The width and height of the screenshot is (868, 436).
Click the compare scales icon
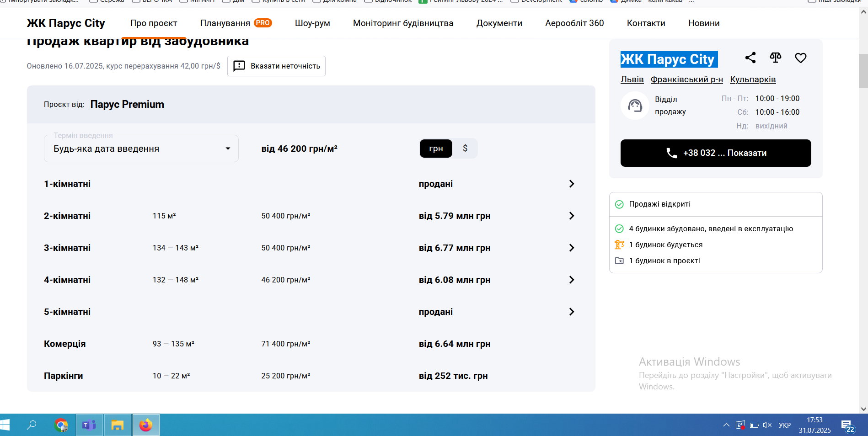click(776, 58)
